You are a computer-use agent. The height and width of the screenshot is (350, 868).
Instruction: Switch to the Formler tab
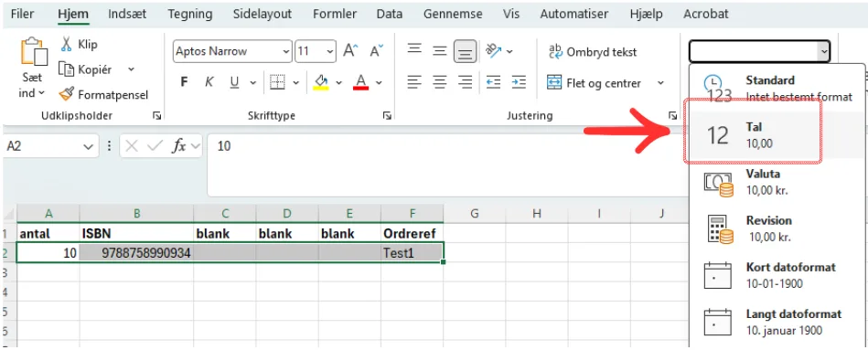[x=335, y=14]
